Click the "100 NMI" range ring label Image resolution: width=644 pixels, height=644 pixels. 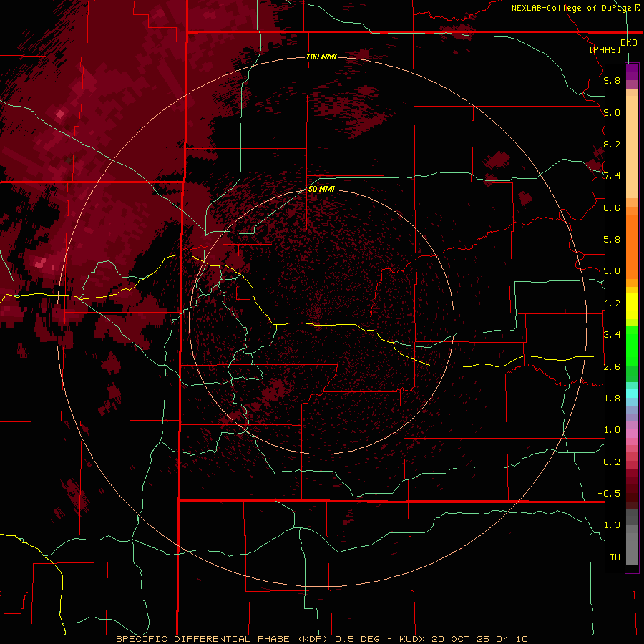point(321,57)
